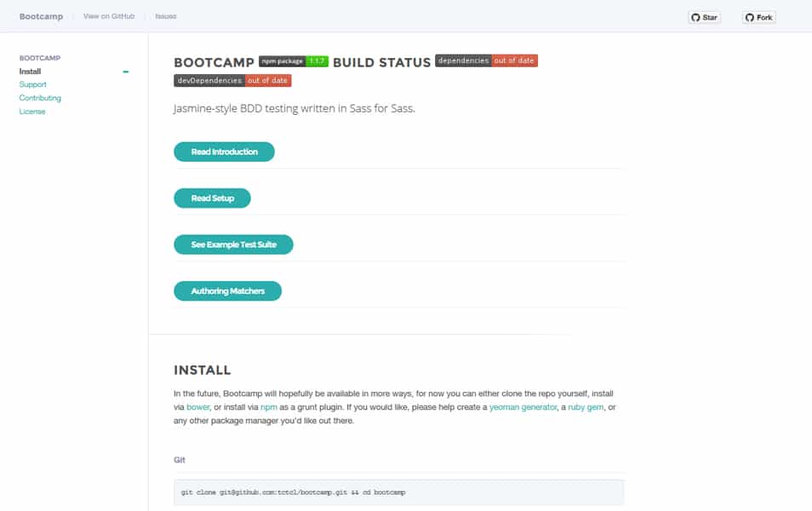The image size is (812, 511).
Task: Open the Issues page
Action: [x=165, y=15]
